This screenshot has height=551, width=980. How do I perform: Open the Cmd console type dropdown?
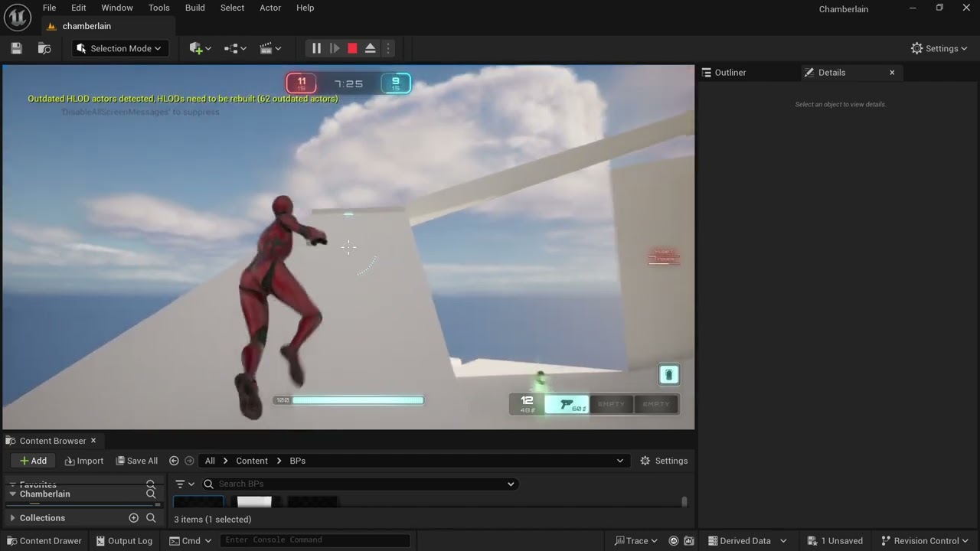click(x=191, y=540)
